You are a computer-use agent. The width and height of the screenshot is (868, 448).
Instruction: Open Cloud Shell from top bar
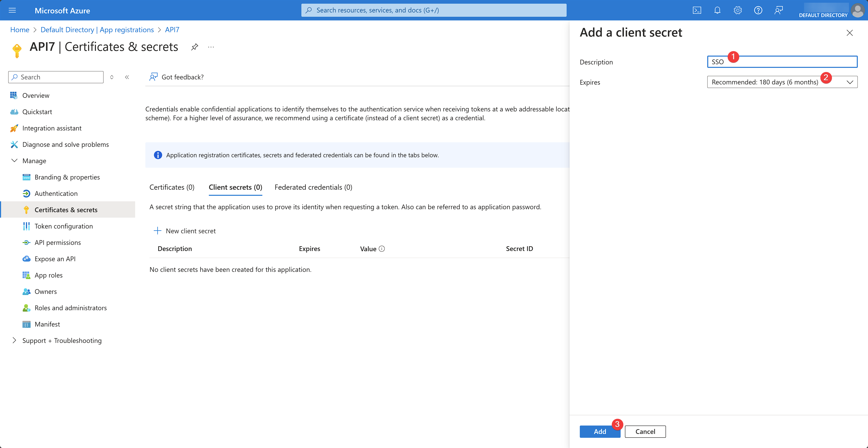(697, 10)
